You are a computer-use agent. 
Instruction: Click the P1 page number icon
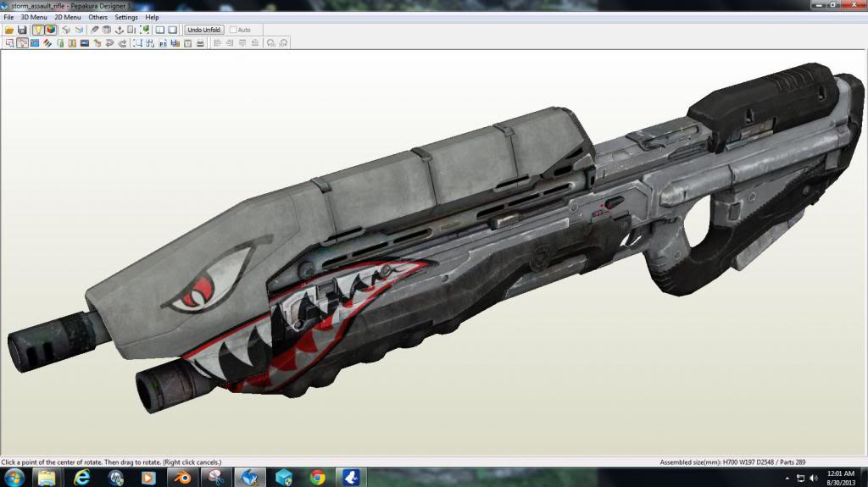(x=163, y=43)
